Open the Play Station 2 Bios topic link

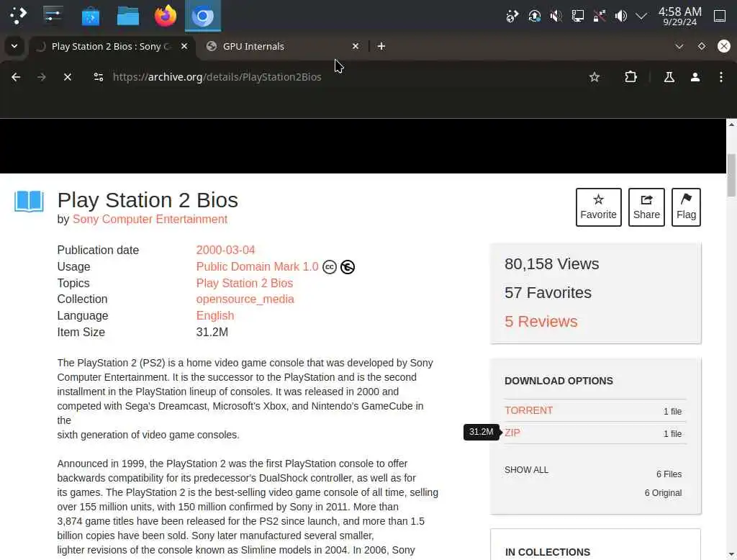point(245,283)
